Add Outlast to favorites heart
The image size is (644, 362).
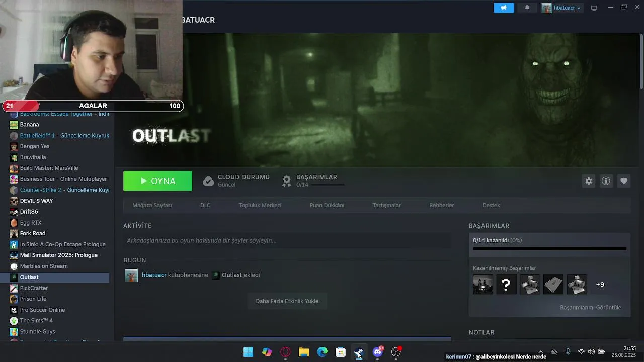[x=624, y=181]
